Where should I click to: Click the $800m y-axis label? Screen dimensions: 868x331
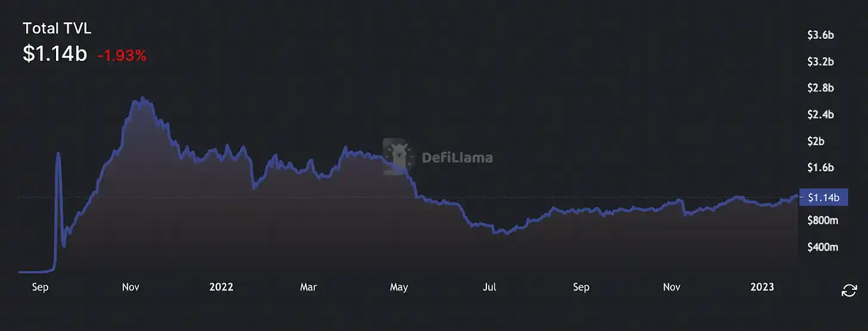pos(823,221)
